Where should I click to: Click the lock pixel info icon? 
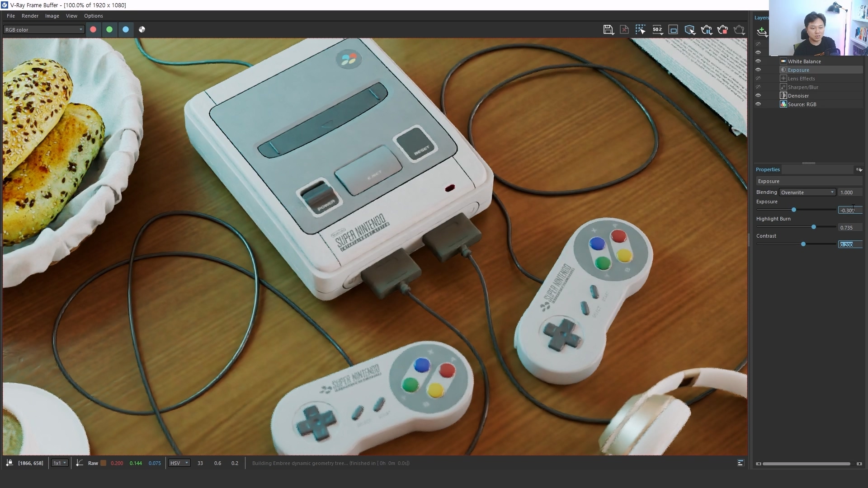pos(9,463)
